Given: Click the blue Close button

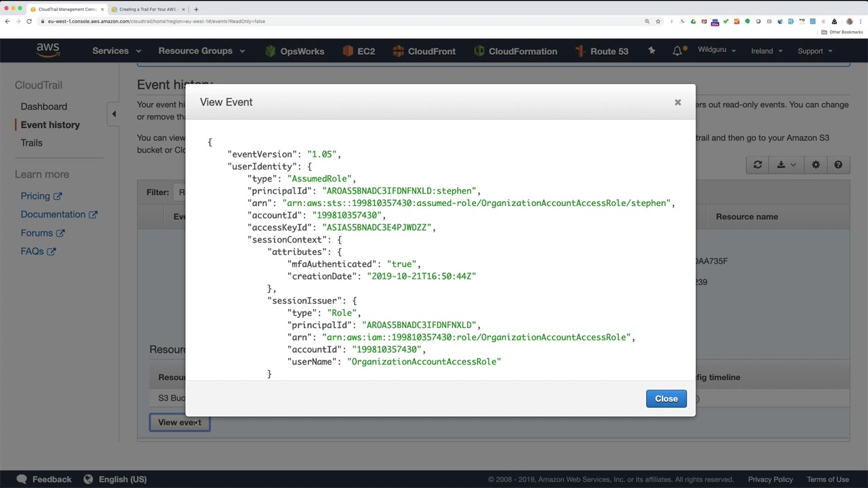Looking at the screenshot, I should [666, 399].
